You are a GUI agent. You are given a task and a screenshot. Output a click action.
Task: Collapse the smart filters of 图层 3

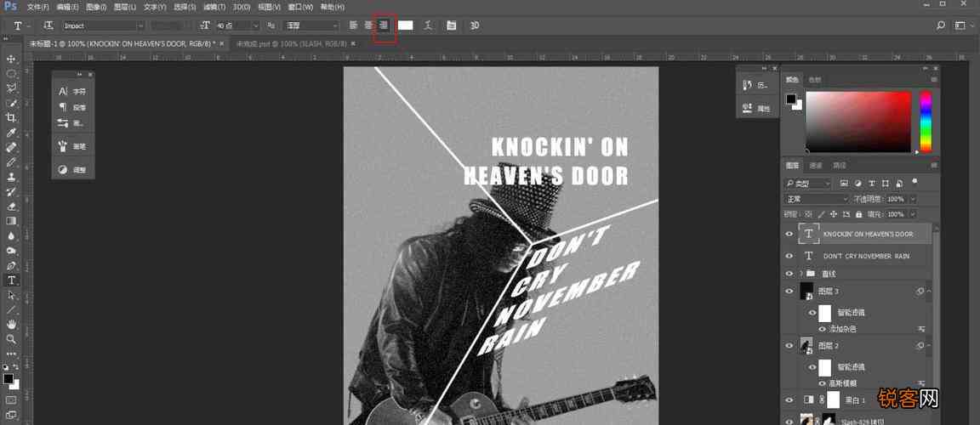pos(930,292)
